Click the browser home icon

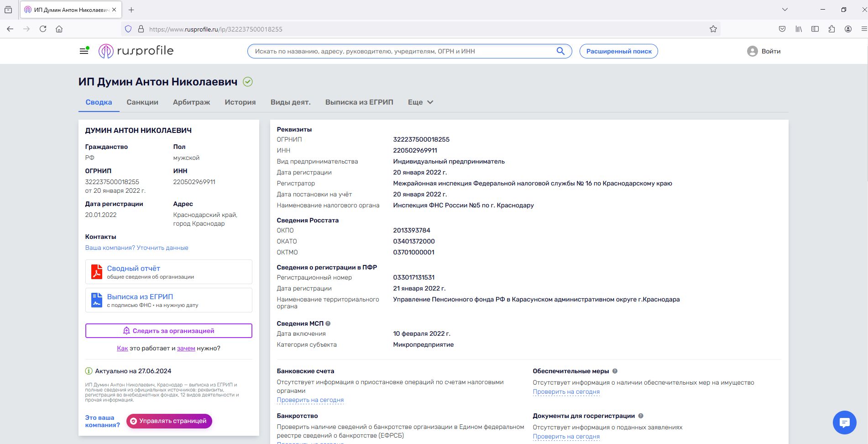point(59,29)
